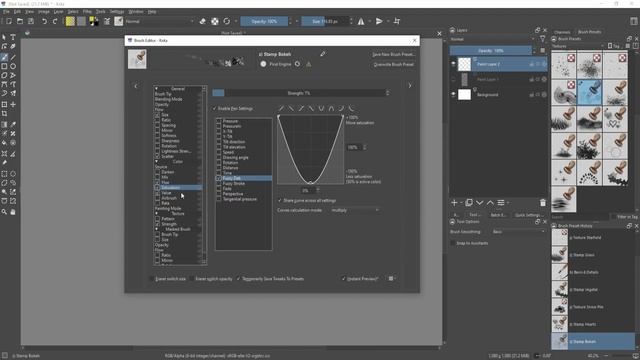Select the Texture Starfield history preset
640x360 pixels.
593,238
